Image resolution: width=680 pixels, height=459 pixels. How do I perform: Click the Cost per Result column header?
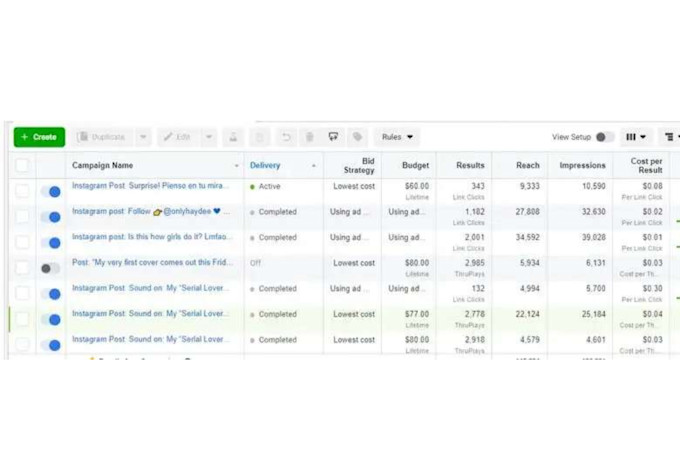[x=646, y=165]
